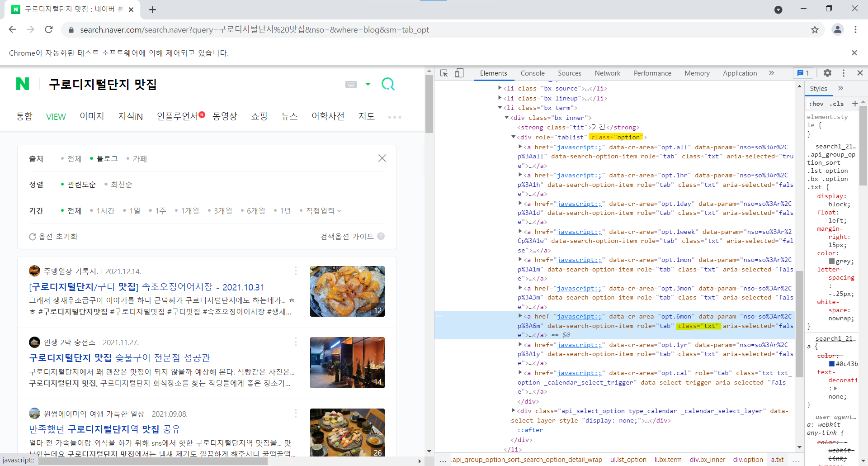
Task: Click 옵션 초기화 reset options link
Action: tap(53, 237)
